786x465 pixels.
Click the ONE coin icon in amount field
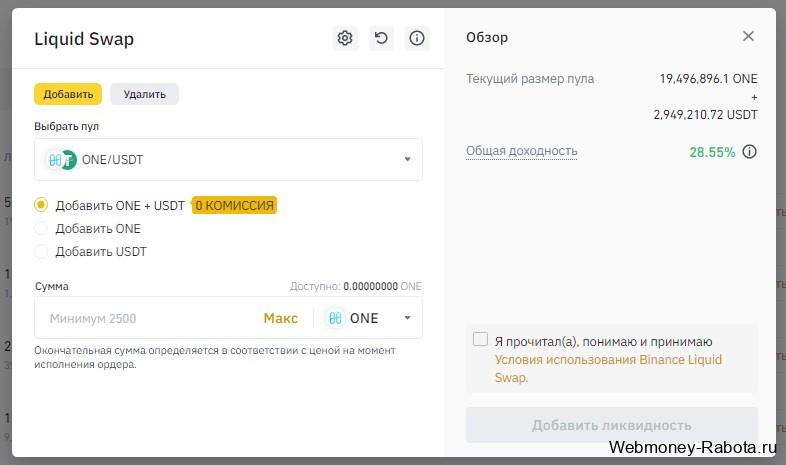[x=335, y=318]
